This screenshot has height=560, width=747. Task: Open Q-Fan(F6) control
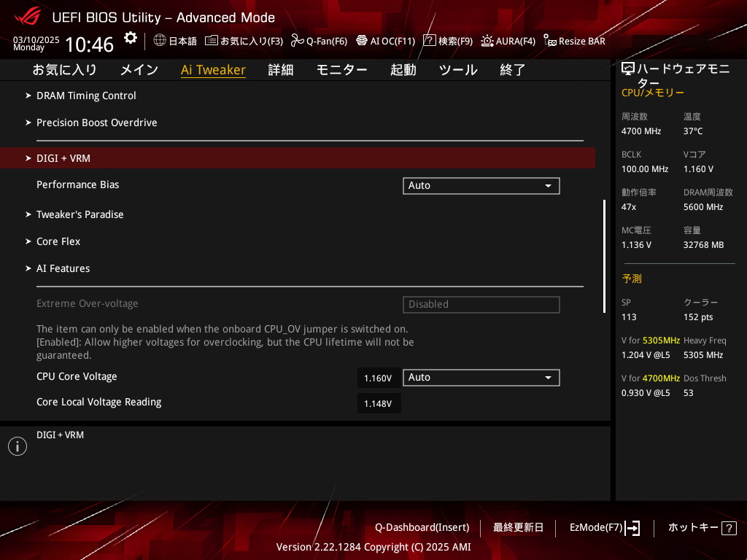320,41
